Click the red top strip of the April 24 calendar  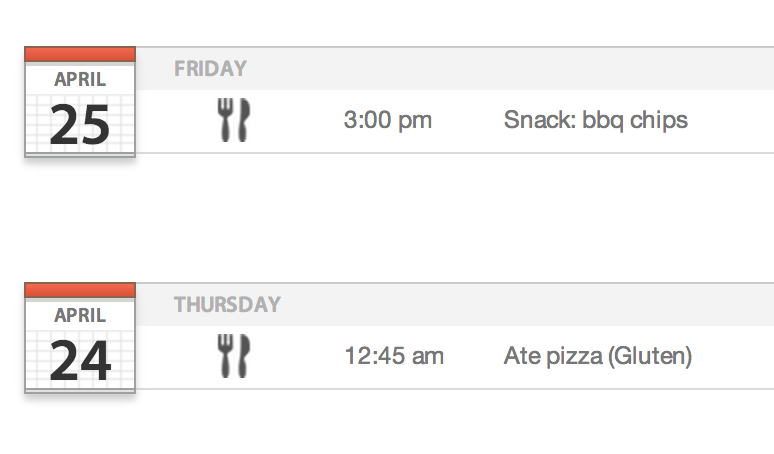[80, 290]
